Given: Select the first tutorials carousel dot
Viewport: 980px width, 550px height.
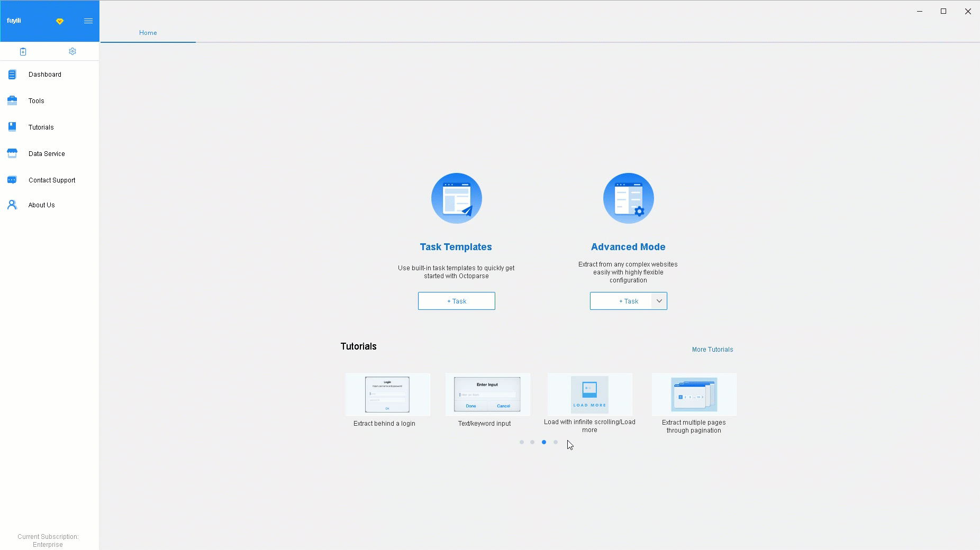Looking at the screenshot, I should click(x=522, y=442).
